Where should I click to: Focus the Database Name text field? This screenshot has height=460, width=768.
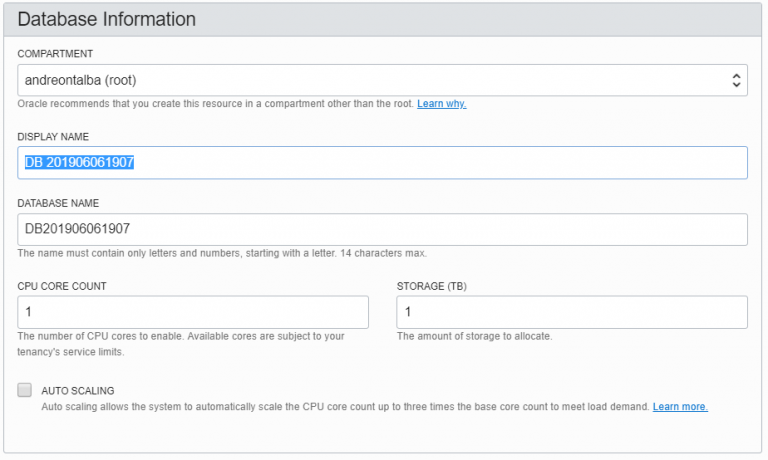pos(382,229)
